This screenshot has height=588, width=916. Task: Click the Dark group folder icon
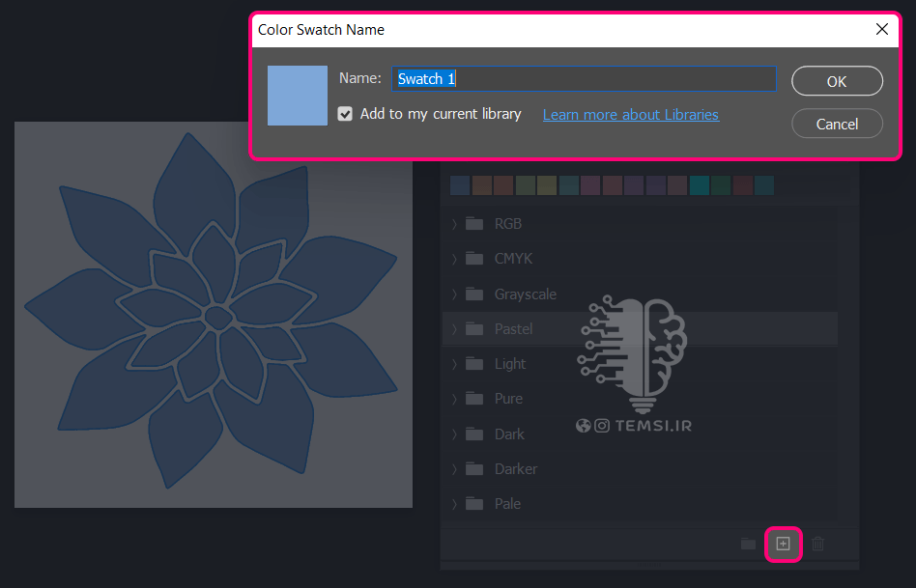(474, 434)
